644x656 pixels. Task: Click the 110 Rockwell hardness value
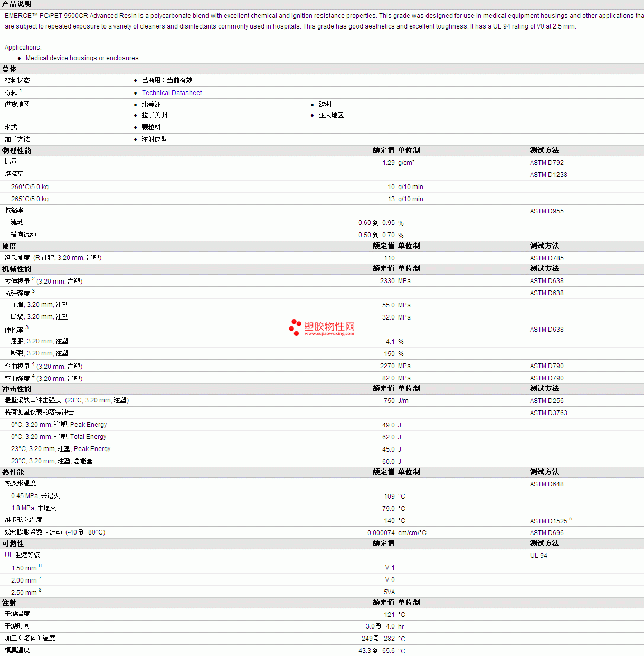389,258
